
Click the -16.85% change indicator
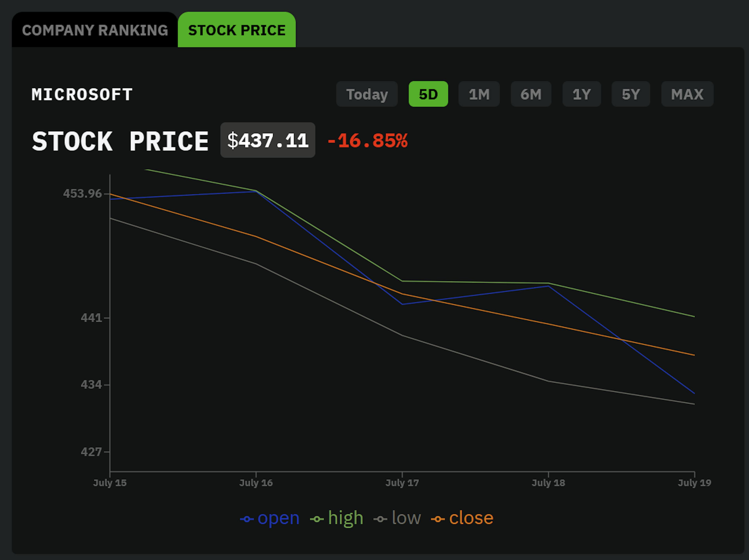(x=367, y=140)
